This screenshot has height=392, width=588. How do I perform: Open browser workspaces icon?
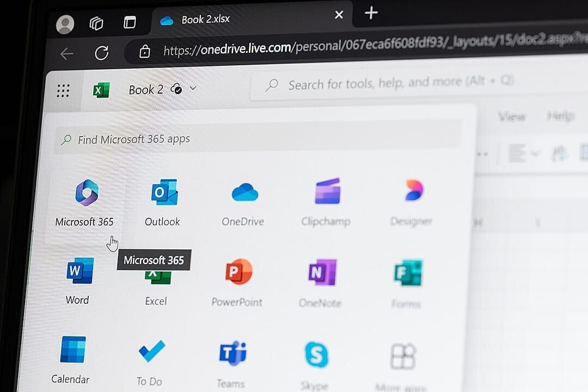pyautogui.click(x=96, y=23)
